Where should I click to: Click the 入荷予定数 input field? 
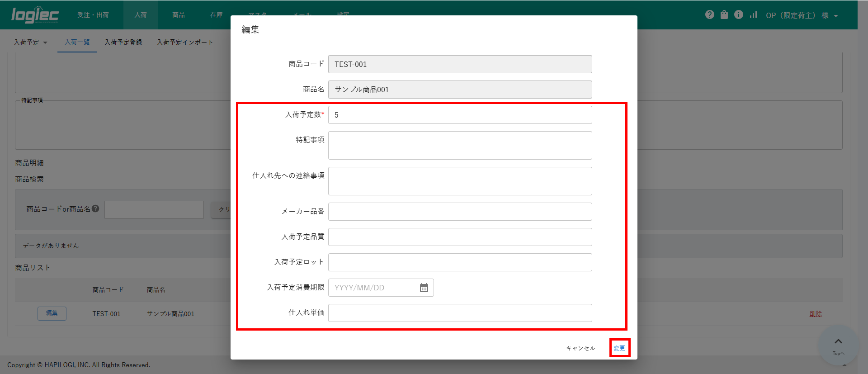coord(460,115)
